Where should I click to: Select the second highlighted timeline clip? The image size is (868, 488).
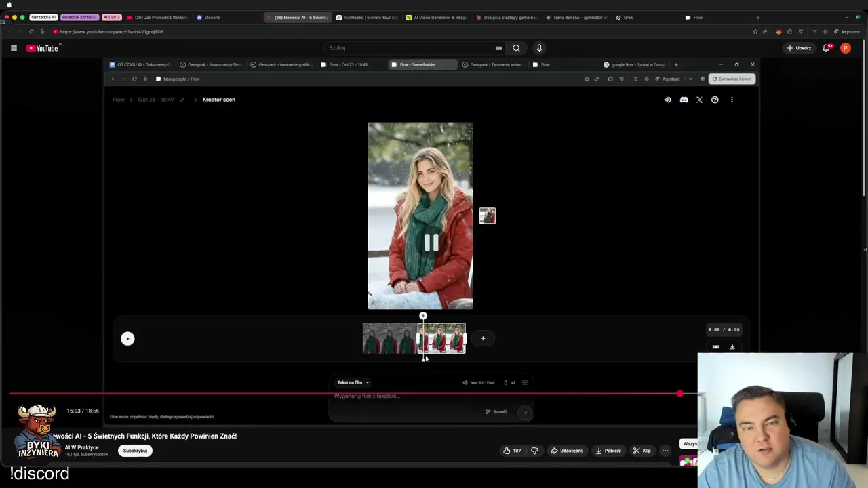pos(441,338)
